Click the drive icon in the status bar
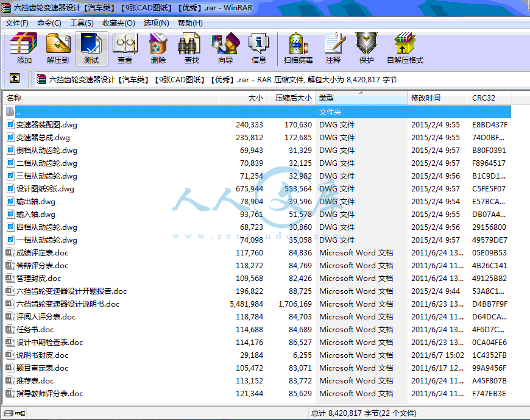The height and width of the screenshot is (420, 530). point(9,413)
